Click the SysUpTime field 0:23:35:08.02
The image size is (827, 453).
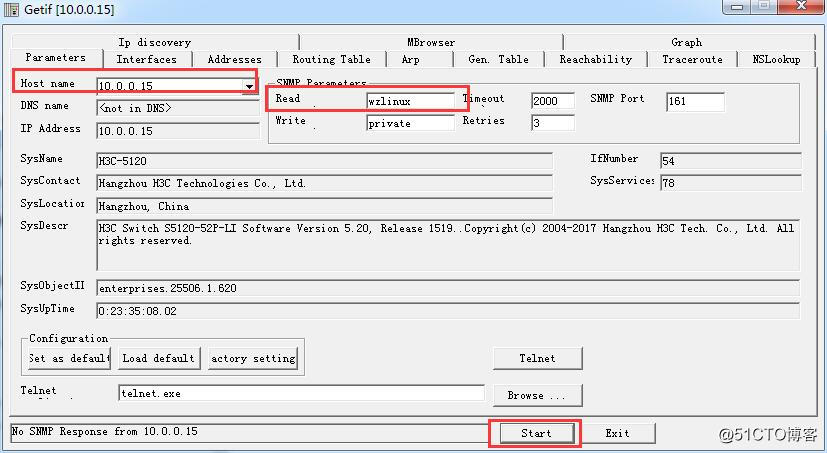tap(448, 311)
